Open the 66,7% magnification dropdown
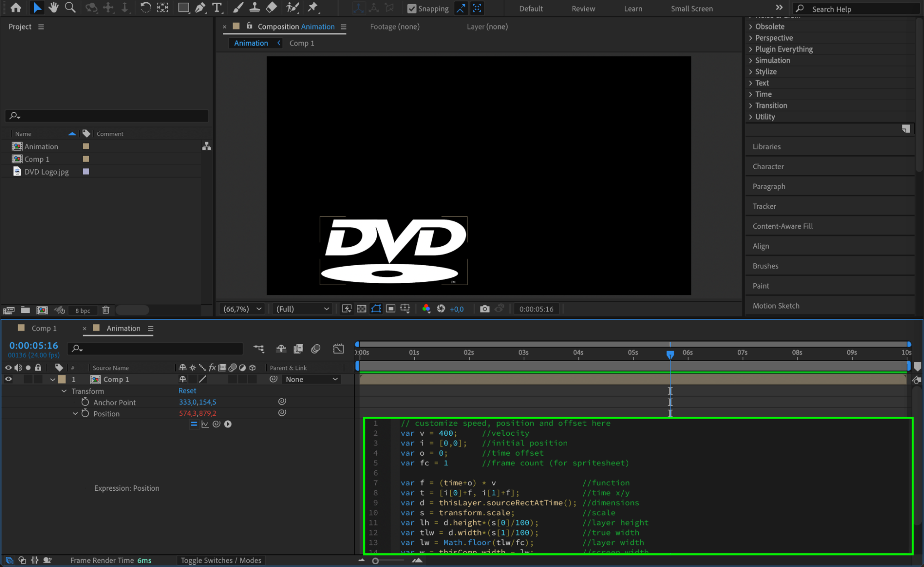 coord(242,309)
